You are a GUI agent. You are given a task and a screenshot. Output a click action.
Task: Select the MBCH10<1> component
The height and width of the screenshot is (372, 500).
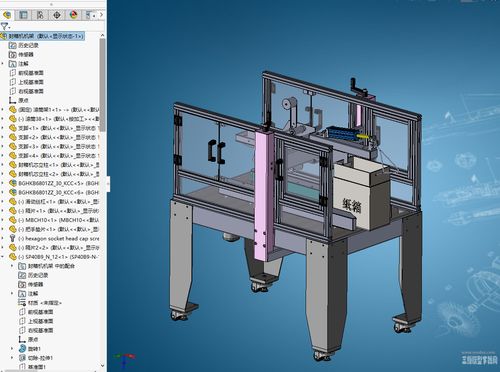59,220
